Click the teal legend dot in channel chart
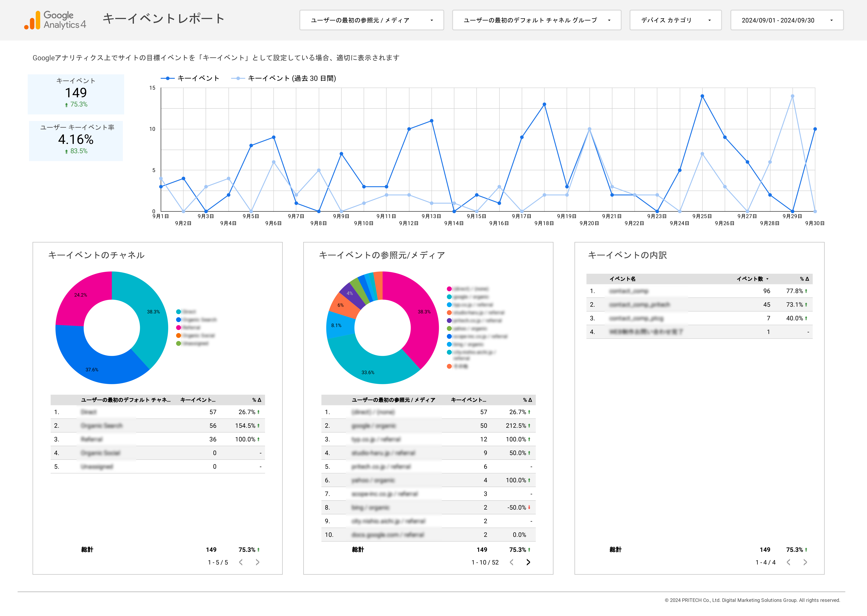The image size is (867, 616). tap(178, 312)
